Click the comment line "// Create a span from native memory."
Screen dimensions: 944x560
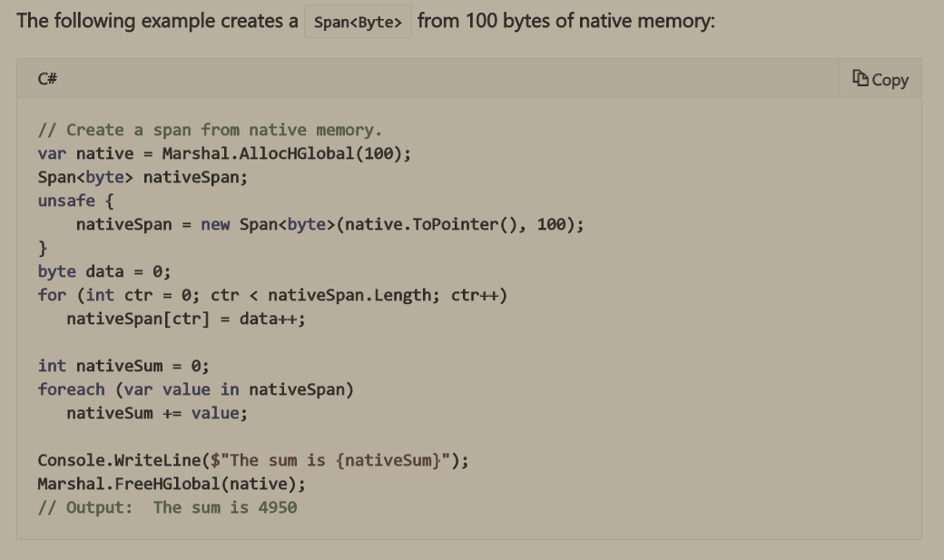click(210, 130)
